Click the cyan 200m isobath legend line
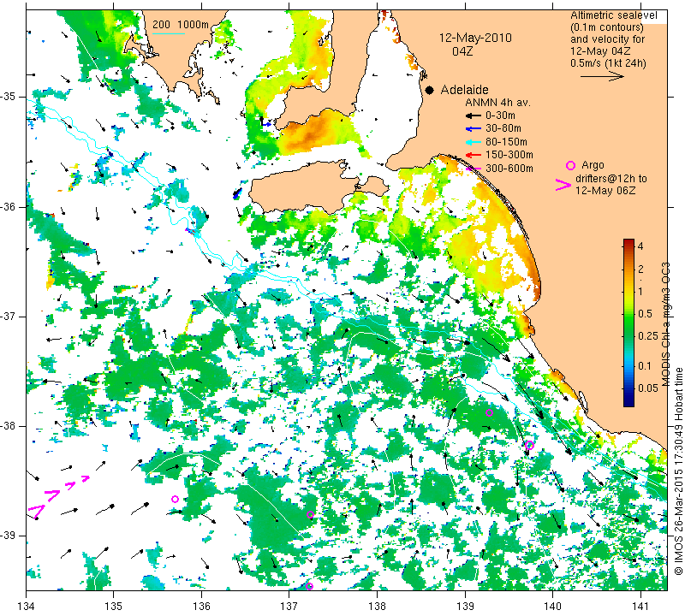685x616 pixels. (x=168, y=33)
